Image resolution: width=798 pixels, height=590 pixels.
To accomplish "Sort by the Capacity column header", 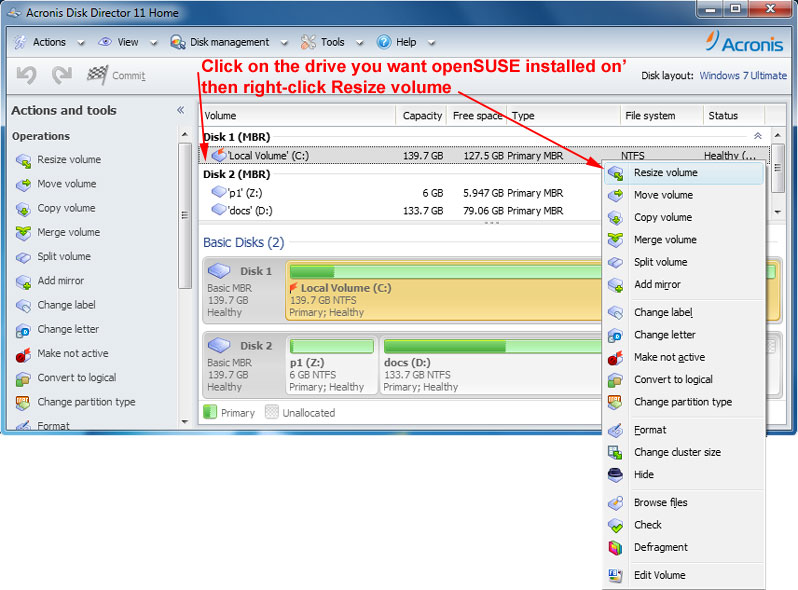I will tap(421, 116).
